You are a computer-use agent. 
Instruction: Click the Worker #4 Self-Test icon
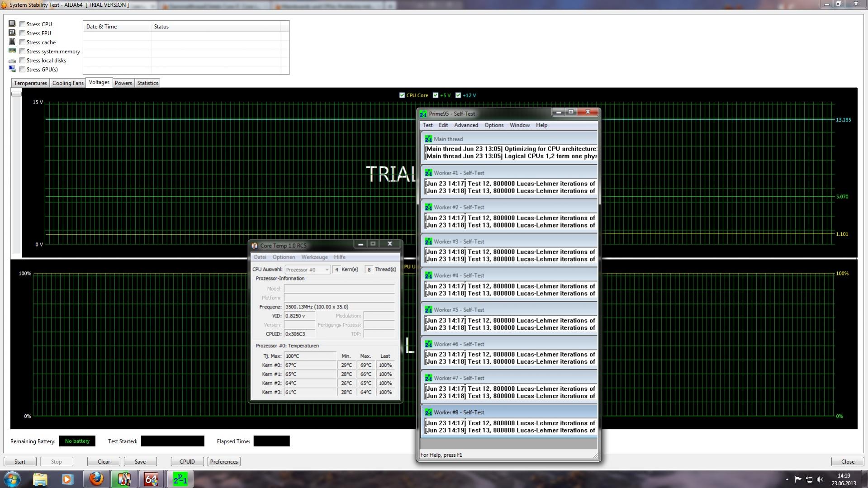point(428,275)
